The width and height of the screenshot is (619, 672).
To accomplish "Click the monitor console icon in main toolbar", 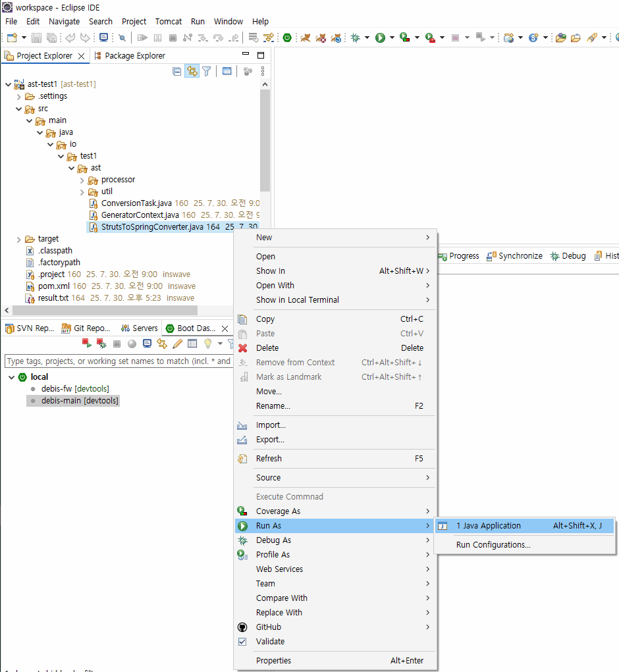I will [104, 38].
